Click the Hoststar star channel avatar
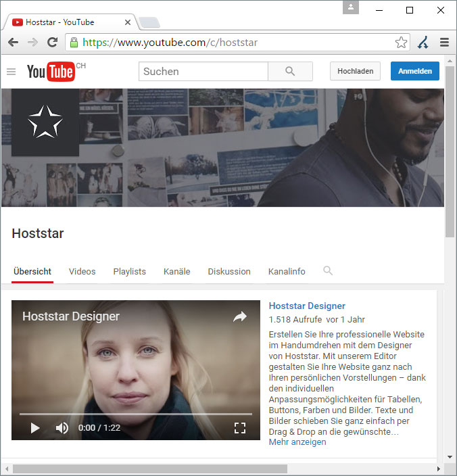Screen dimensions: 457x476 [45, 122]
